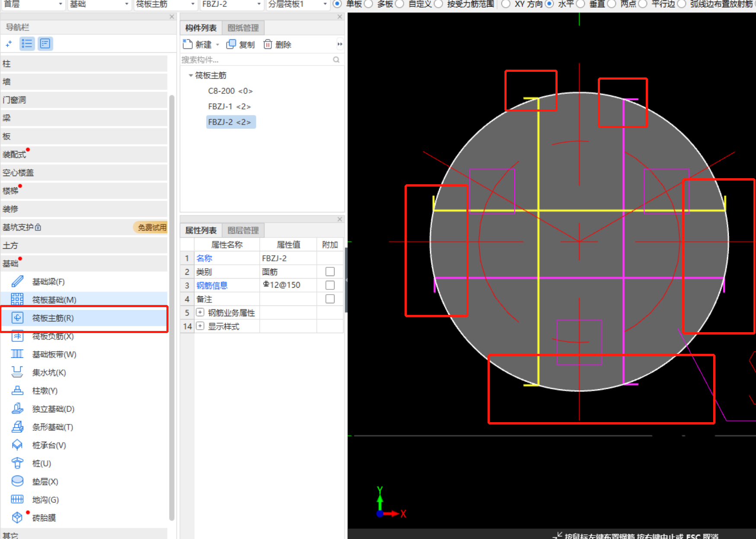Close the 导航栏 navigation panel

tap(172, 16)
